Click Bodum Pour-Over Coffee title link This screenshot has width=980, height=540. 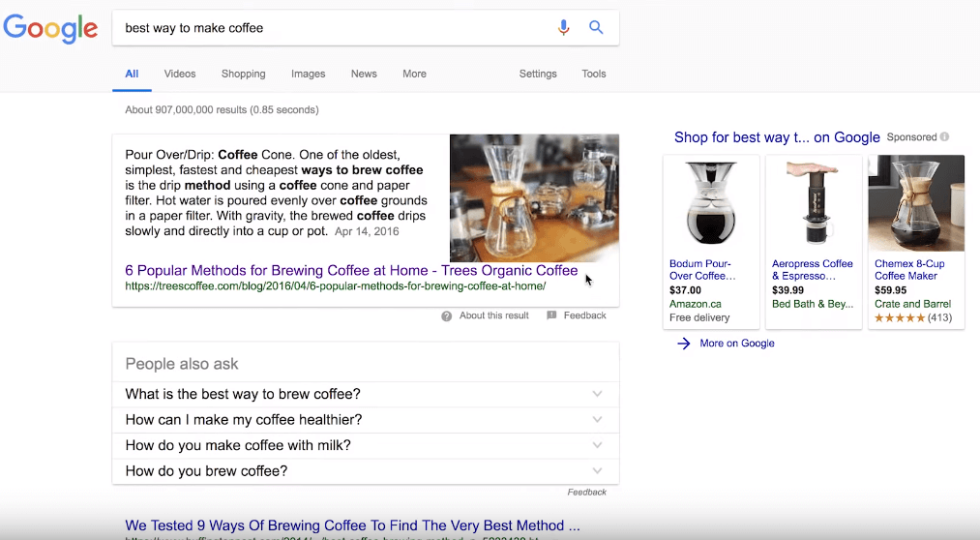click(x=702, y=270)
